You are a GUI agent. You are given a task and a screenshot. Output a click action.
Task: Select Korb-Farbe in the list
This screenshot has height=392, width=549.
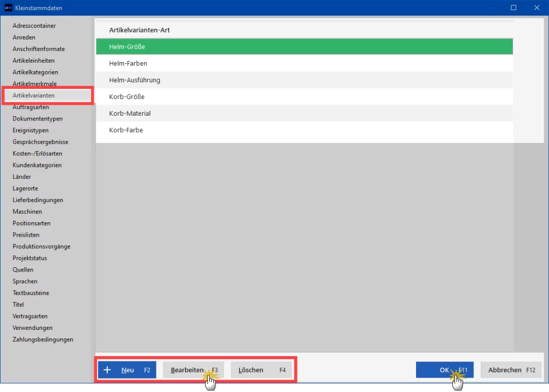305,130
